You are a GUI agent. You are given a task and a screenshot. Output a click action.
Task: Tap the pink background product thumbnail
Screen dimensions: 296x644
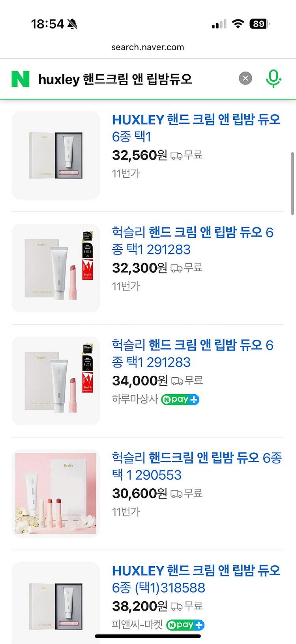(56, 493)
